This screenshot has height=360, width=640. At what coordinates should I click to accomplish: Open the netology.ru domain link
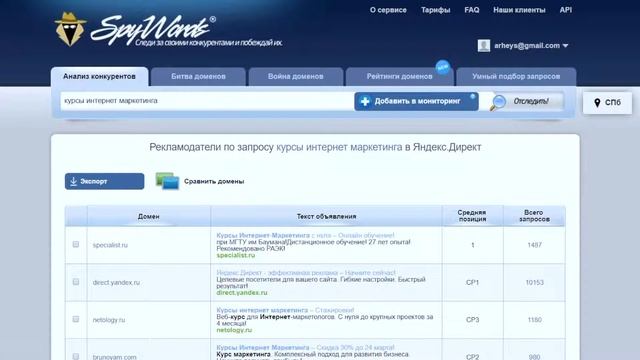pyautogui.click(x=109, y=320)
